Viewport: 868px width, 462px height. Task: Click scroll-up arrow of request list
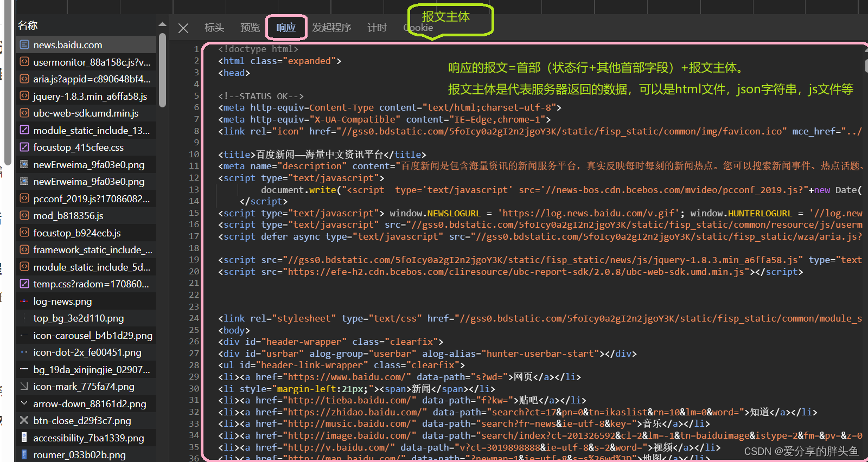point(162,24)
